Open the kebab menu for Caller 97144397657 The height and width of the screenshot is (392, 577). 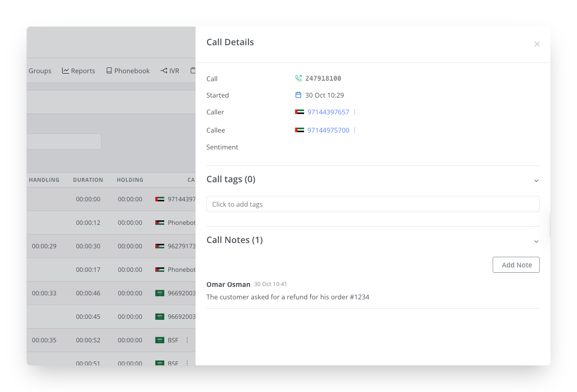tap(355, 112)
